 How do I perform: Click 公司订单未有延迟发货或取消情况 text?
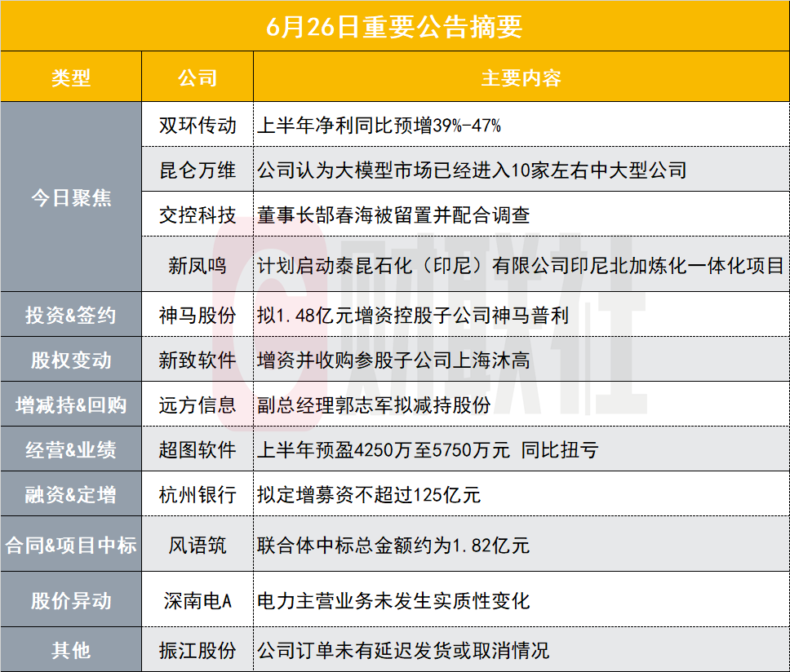pyautogui.click(x=403, y=650)
